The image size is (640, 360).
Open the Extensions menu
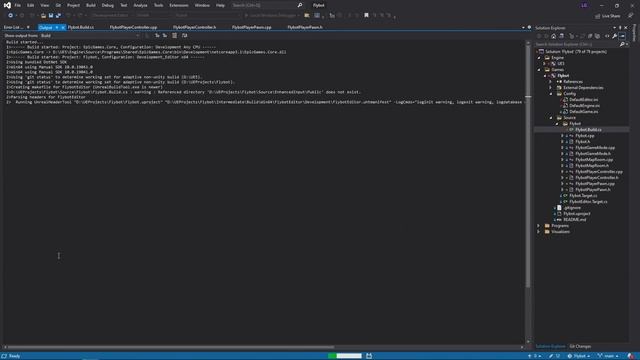(x=179, y=5)
